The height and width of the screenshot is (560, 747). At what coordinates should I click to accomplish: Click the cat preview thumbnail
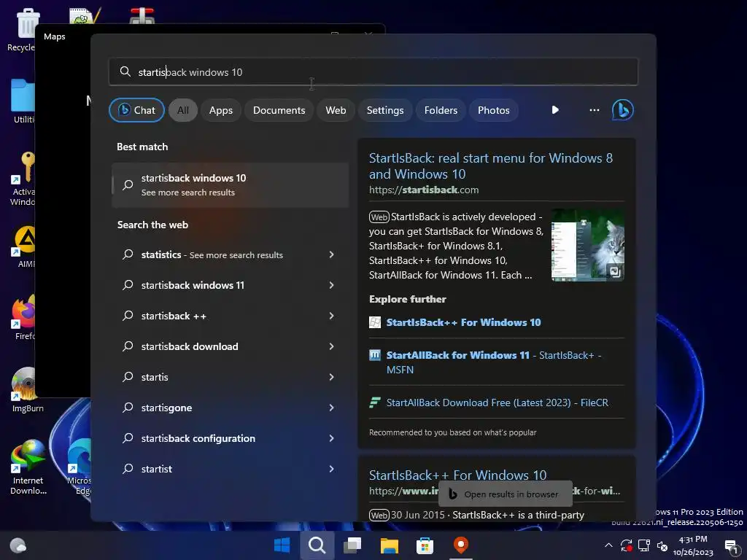pos(587,245)
